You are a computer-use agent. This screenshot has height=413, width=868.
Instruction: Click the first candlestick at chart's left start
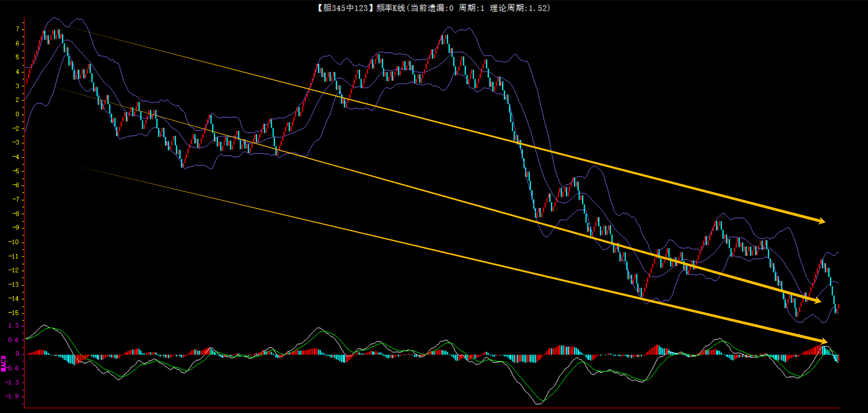tap(27, 81)
